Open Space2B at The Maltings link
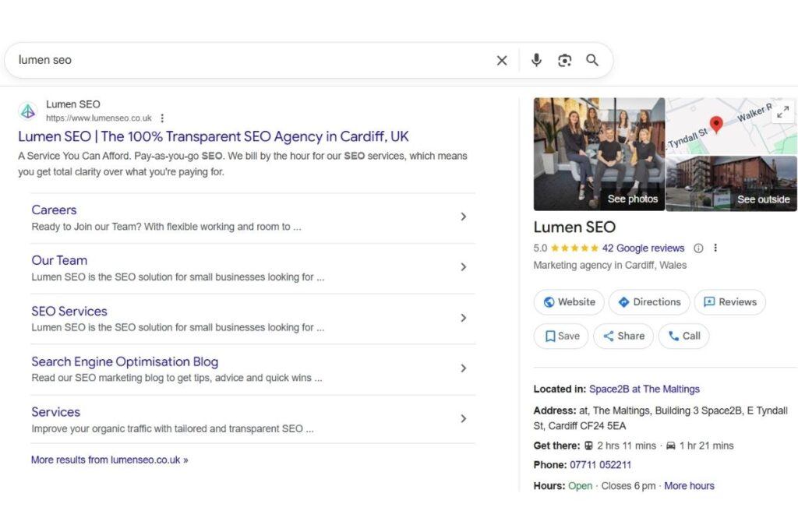This screenshot has height=532, width=798. pos(644,389)
